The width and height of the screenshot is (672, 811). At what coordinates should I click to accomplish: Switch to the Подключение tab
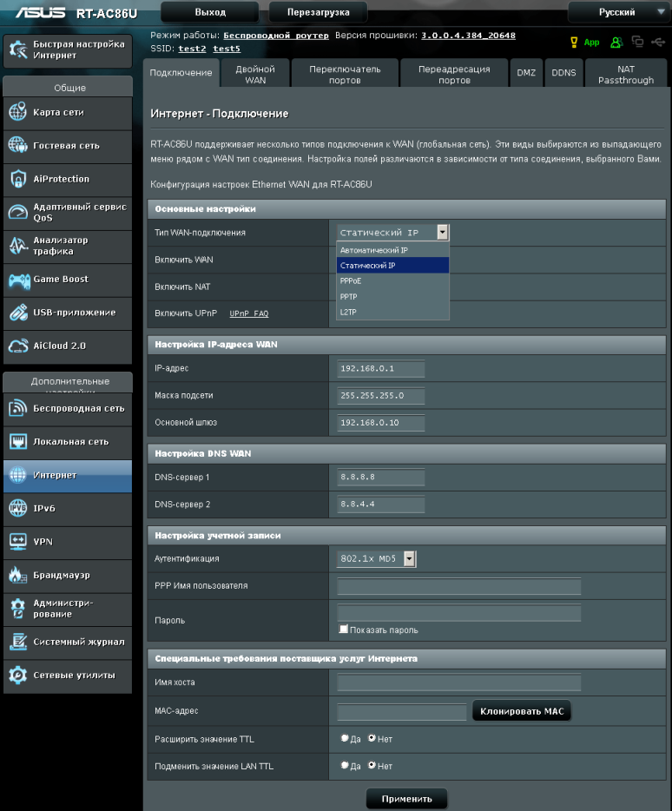[181, 73]
